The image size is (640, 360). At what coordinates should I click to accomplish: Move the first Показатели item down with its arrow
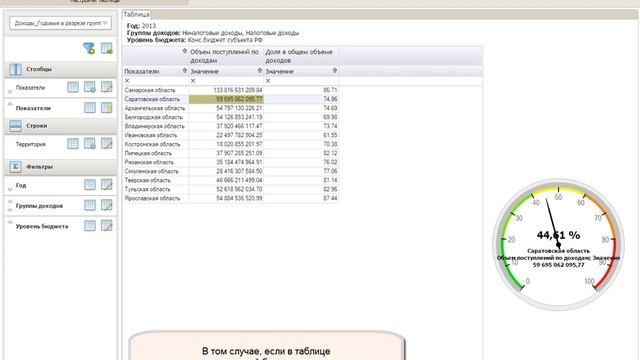(10, 92)
